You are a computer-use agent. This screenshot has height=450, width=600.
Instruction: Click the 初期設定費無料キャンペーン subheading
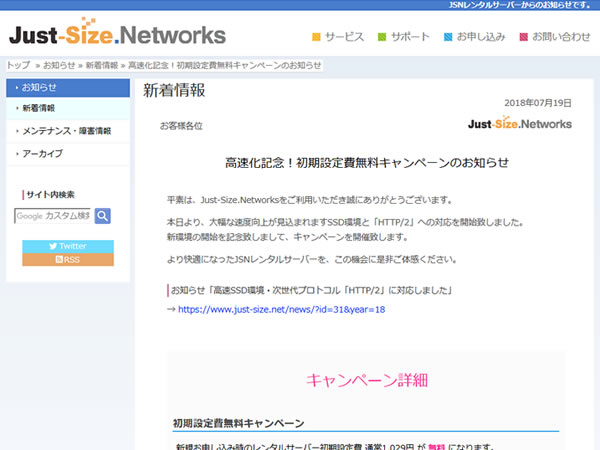[238, 423]
